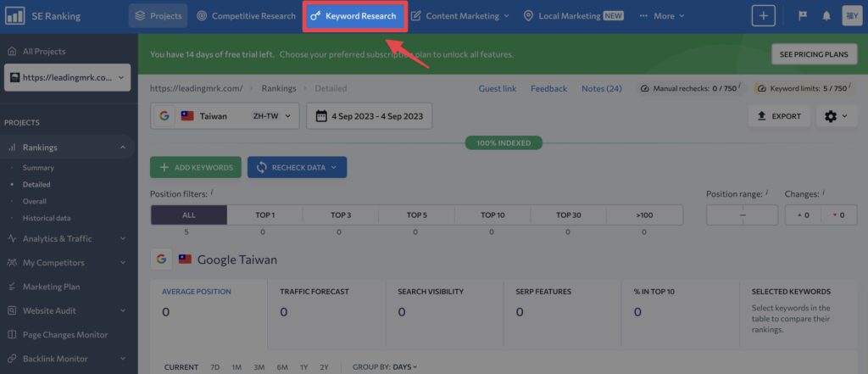The image size is (868, 374).
Task: Select the TOP 10 position filter
Action: [x=492, y=215]
